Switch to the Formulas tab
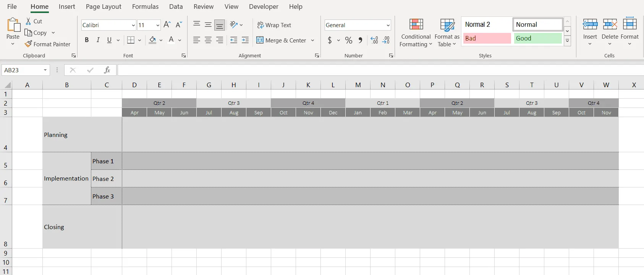Viewport: 644px width, 275px height. click(x=145, y=7)
